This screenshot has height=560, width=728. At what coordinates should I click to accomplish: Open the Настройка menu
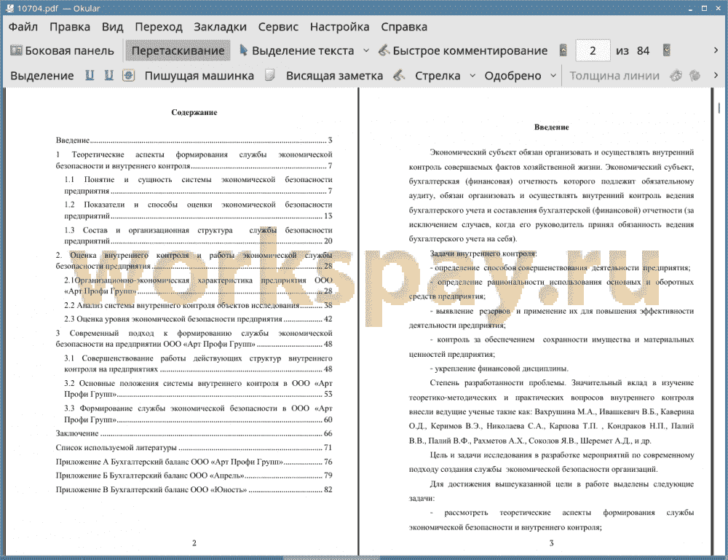point(339,27)
